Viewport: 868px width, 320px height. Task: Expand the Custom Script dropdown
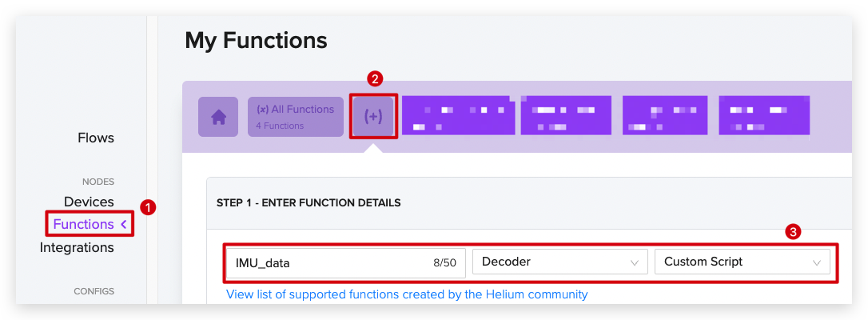pos(743,262)
